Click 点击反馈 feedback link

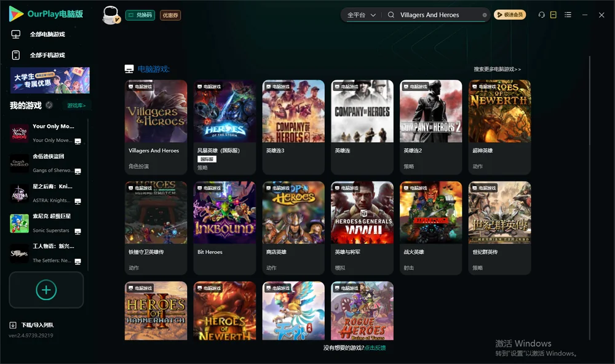375,348
